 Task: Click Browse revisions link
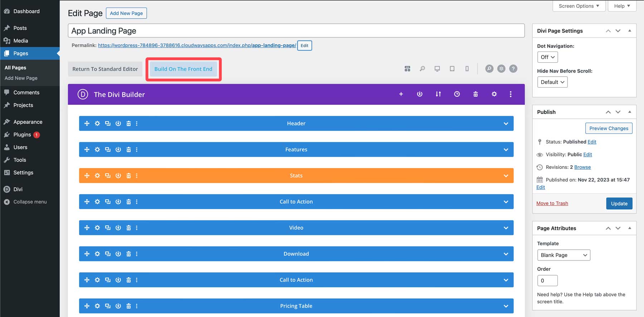582,167
